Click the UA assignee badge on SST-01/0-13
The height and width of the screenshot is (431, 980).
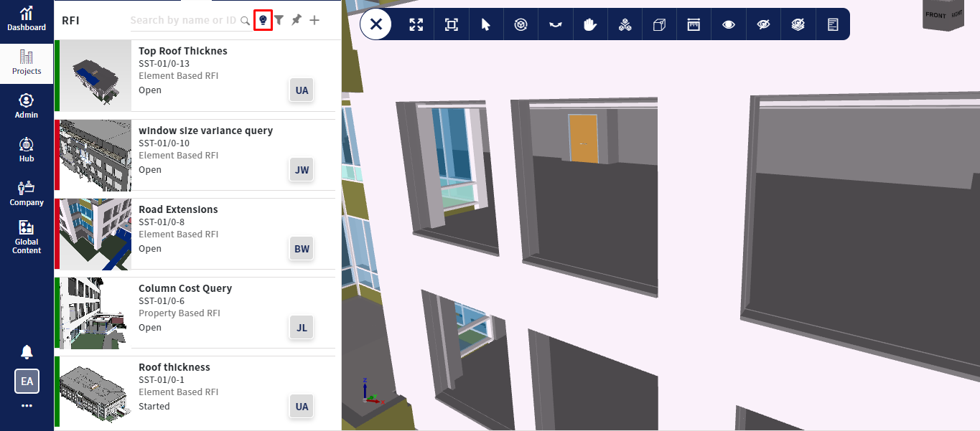tap(302, 90)
